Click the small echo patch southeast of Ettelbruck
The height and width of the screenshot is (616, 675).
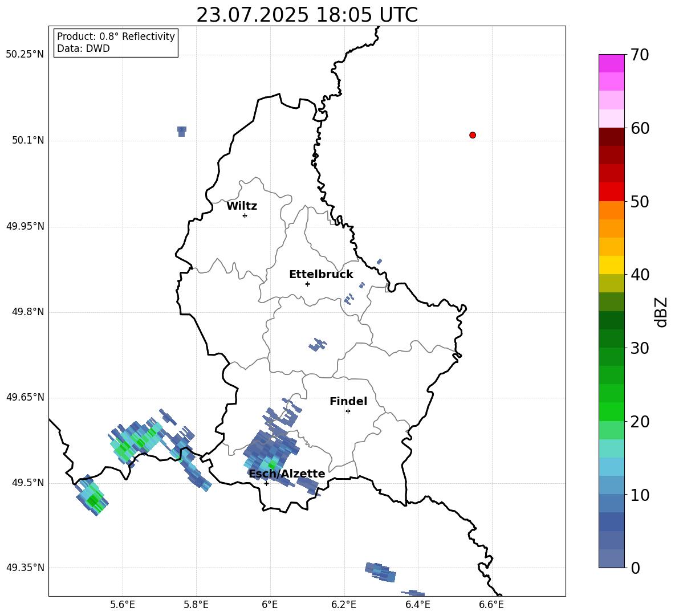pyautogui.click(x=349, y=299)
